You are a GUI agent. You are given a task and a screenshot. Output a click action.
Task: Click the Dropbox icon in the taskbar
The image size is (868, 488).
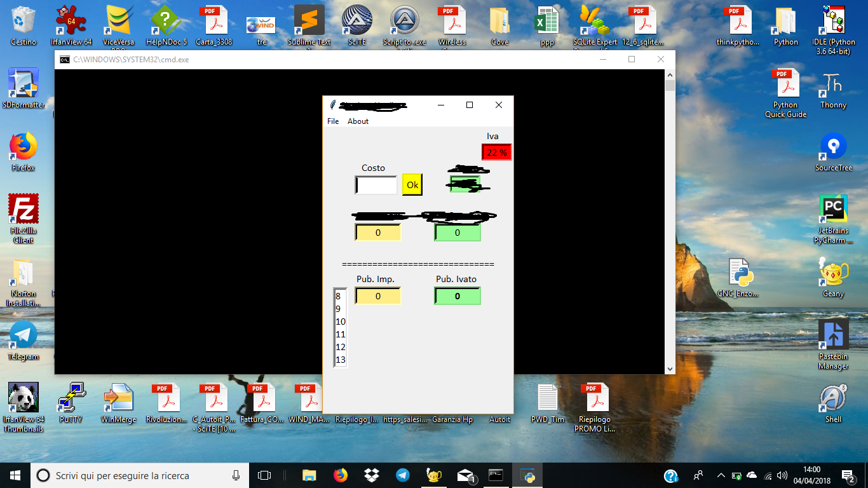pos(372,475)
